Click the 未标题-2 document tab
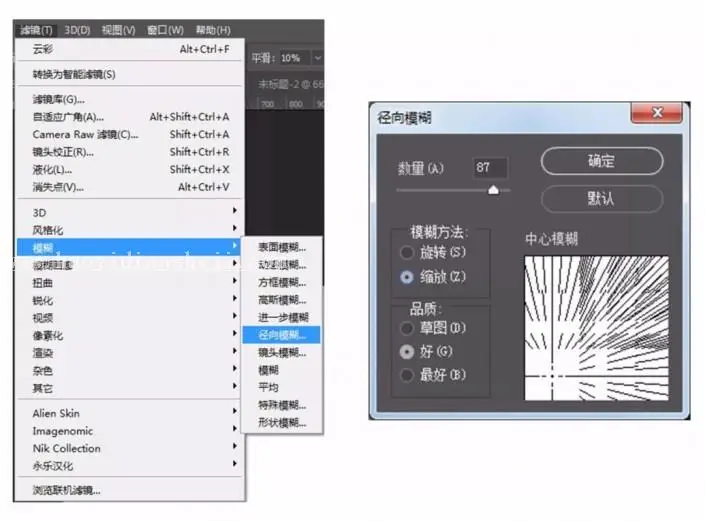This screenshot has width=705, height=521. tap(290, 84)
